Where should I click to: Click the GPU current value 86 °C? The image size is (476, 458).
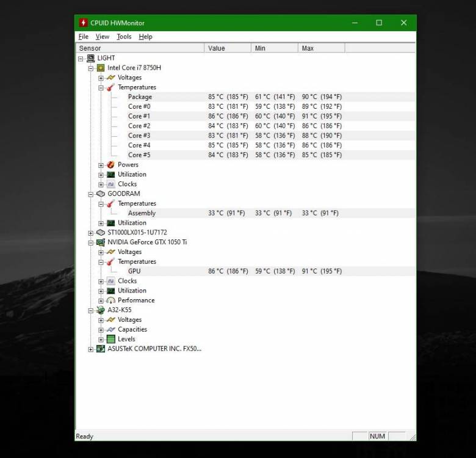pyautogui.click(x=228, y=271)
